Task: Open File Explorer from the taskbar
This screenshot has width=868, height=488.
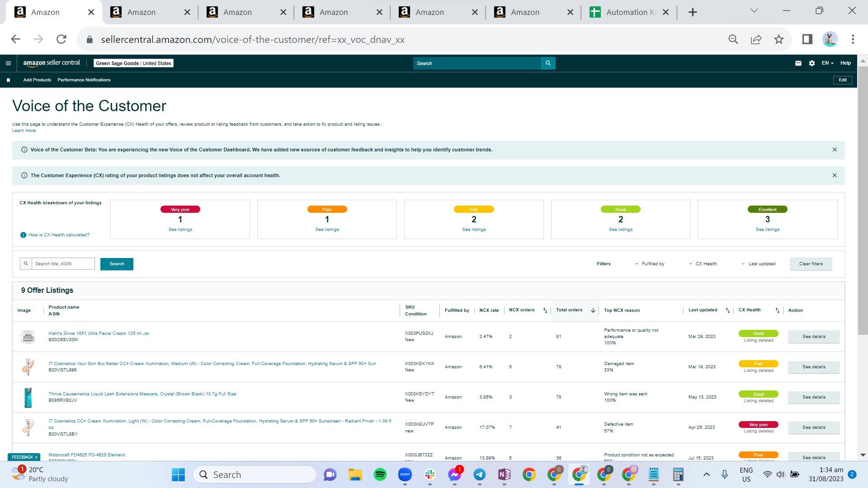Action: coord(355,474)
